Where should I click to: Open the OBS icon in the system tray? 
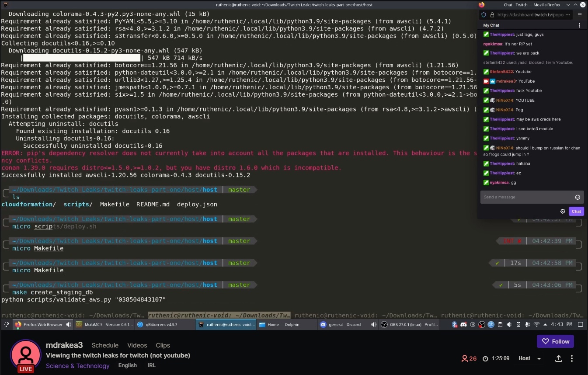(x=481, y=325)
